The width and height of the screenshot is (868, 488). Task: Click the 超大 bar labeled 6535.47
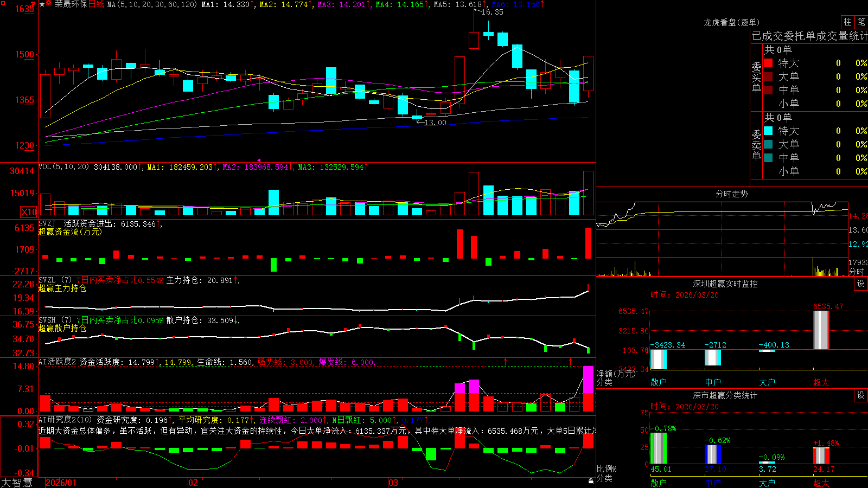point(821,330)
